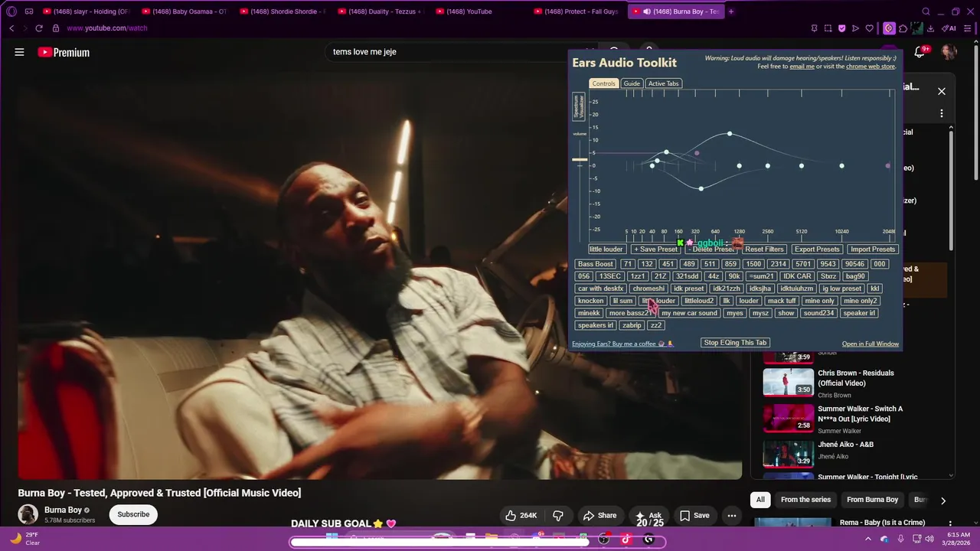Click the send flow arrow icon
Image resolution: width=980 pixels, height=551 pixels.
pos(855,28)
